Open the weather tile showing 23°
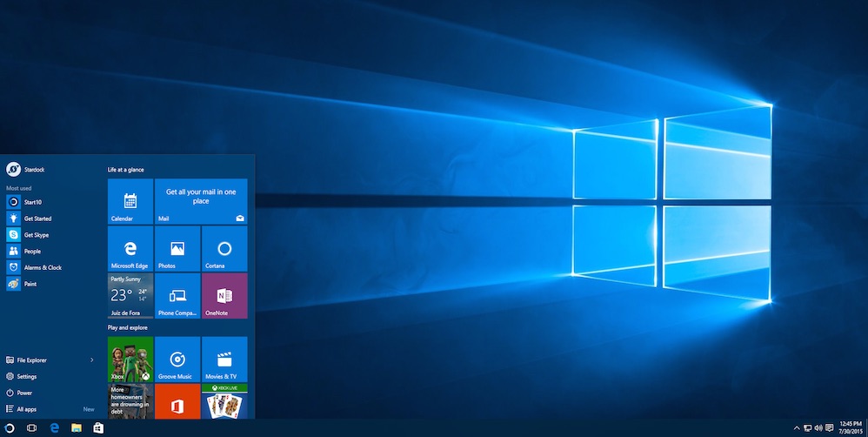The width and height of the screenshot is (868, 437). pyautogui.click(x=130, y=295)
